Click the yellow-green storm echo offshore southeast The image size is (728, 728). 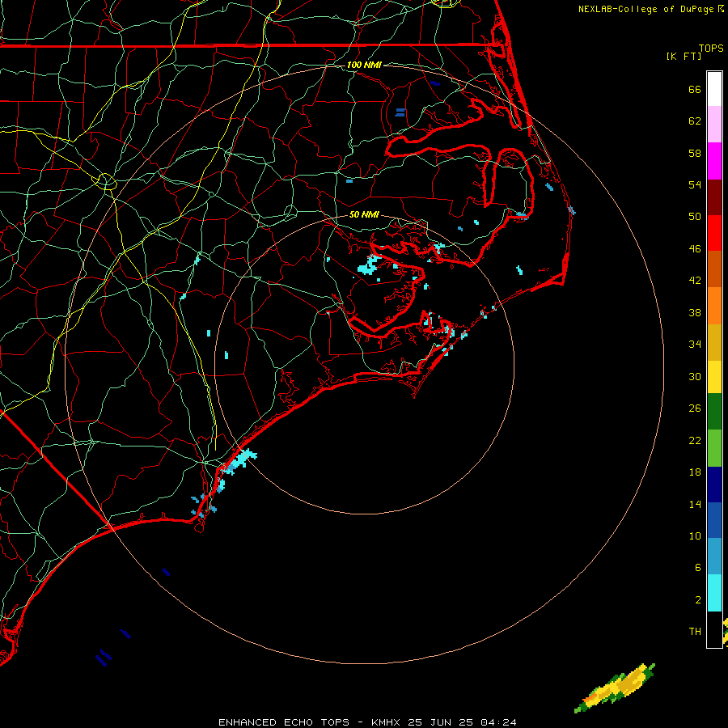click(616, 688)
